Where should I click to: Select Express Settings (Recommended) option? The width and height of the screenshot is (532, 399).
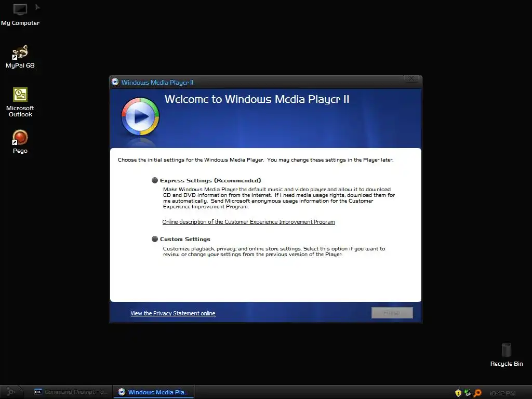point(206,180)
